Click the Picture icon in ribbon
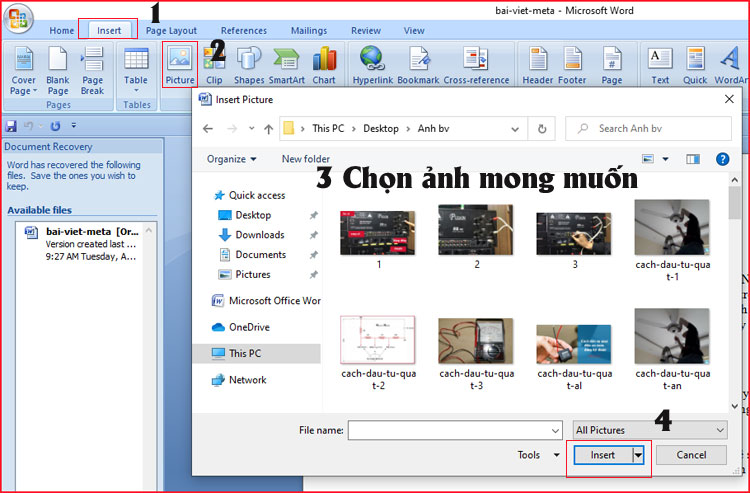This screenshot has width=750, height=493. pos(180,65)
